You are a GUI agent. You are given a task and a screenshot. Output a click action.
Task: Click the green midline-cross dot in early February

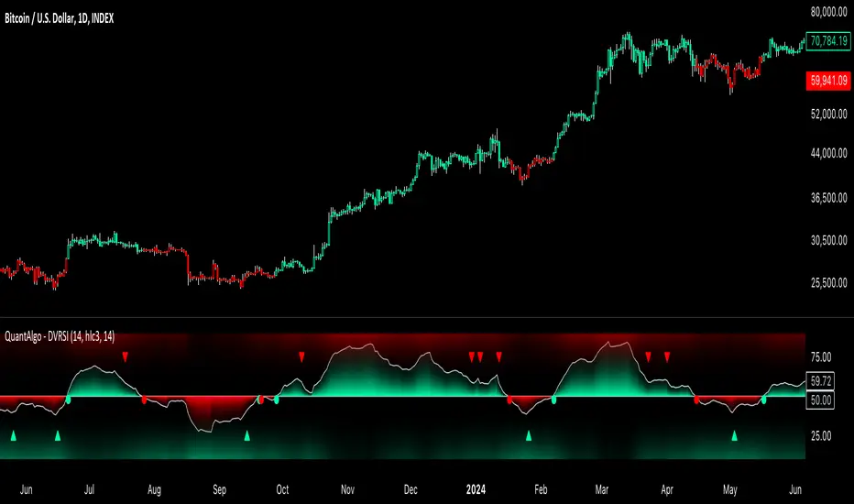coord(553,400)
